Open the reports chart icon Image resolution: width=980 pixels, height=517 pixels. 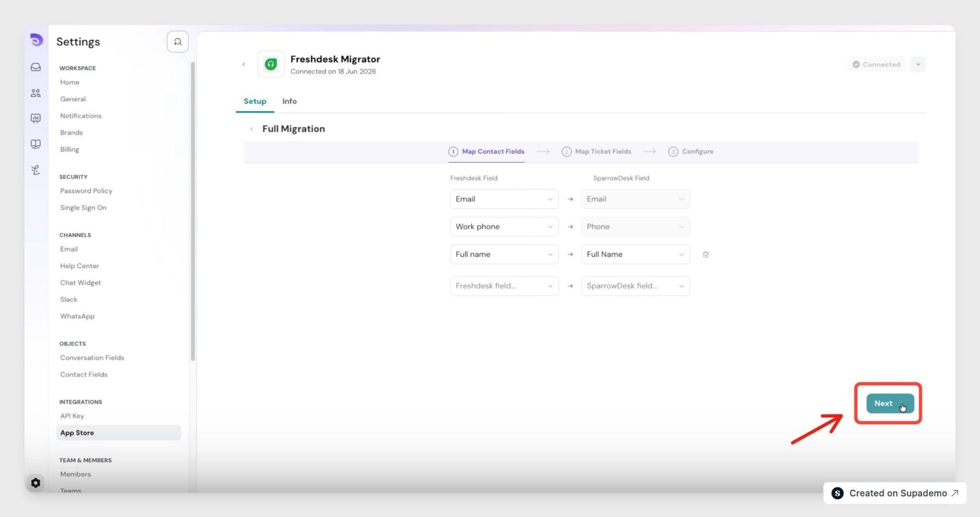[36, 118]
